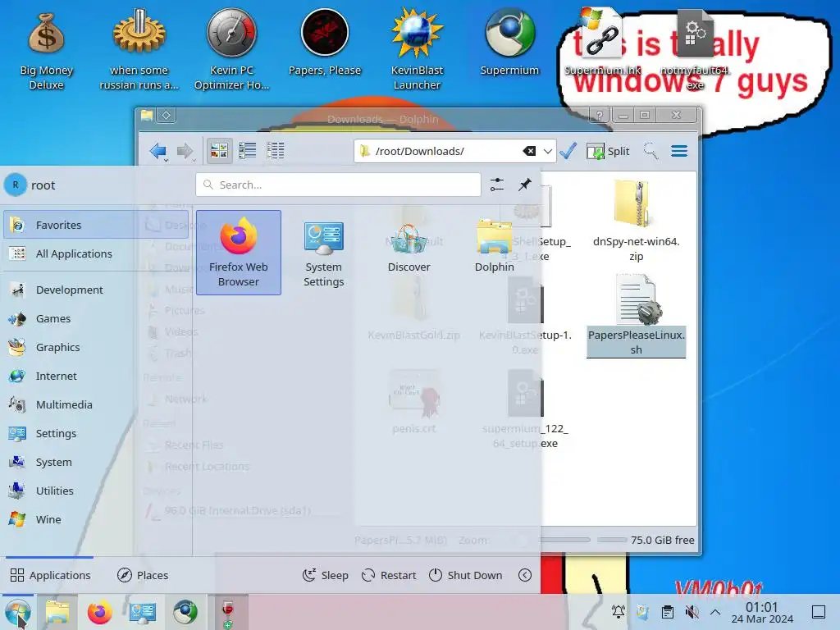Open the clock showing 01:01
Screen dimensions: 840x630
click(762, 612)
